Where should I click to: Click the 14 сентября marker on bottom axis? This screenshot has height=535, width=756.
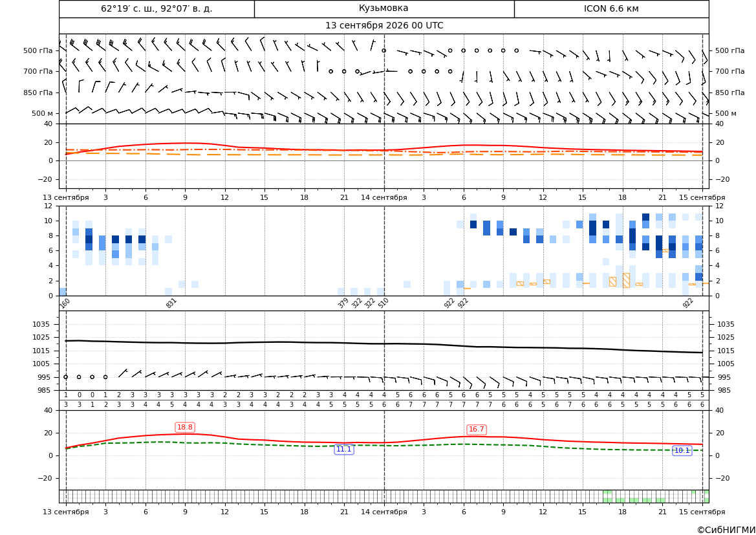(383, 512)
